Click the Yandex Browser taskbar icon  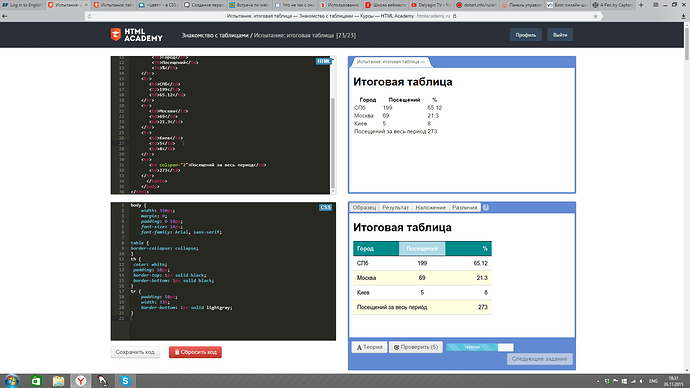click(81, 381)
